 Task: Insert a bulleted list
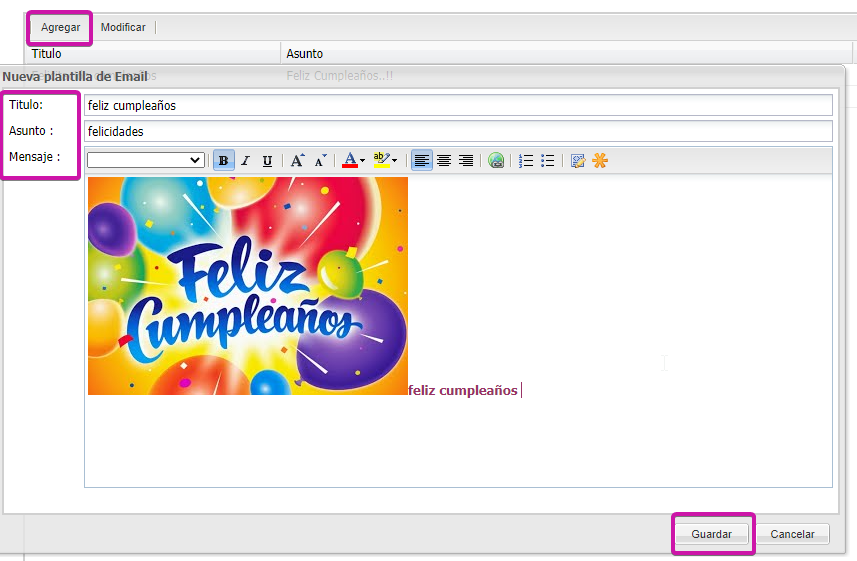tap(548, 160)
